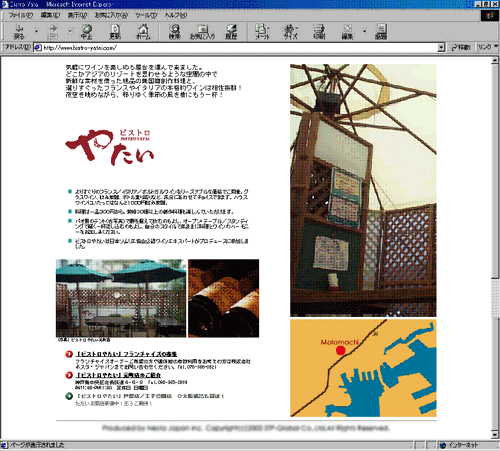Click the Edit (編集) toolbar icon
The image size is (500, 451).
(347, 32)
